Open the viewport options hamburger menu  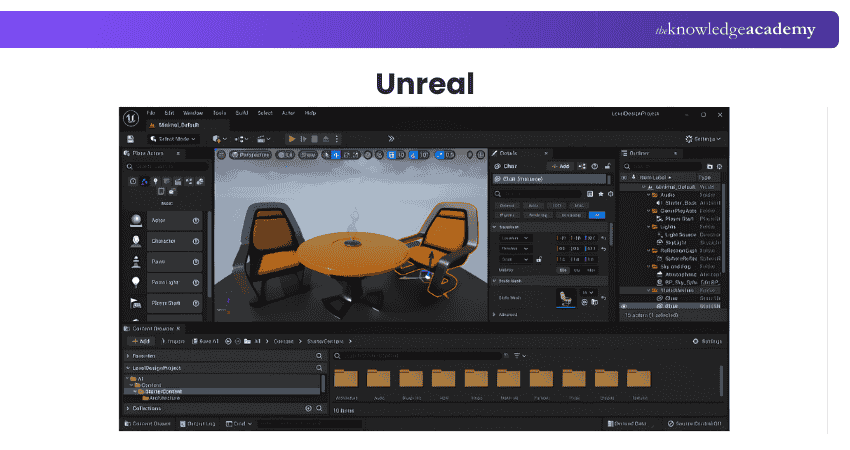coord(221,155)
